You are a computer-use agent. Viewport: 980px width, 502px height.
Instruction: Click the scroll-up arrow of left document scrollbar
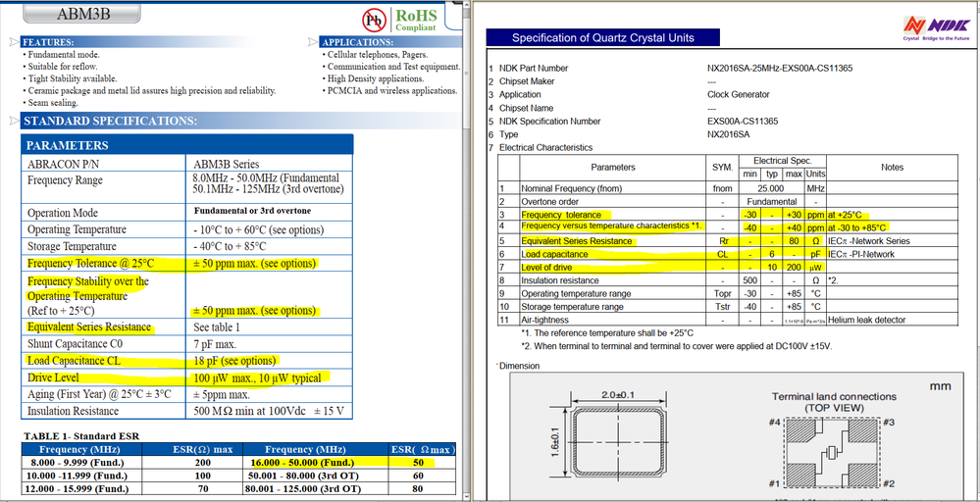pos(466,4)
